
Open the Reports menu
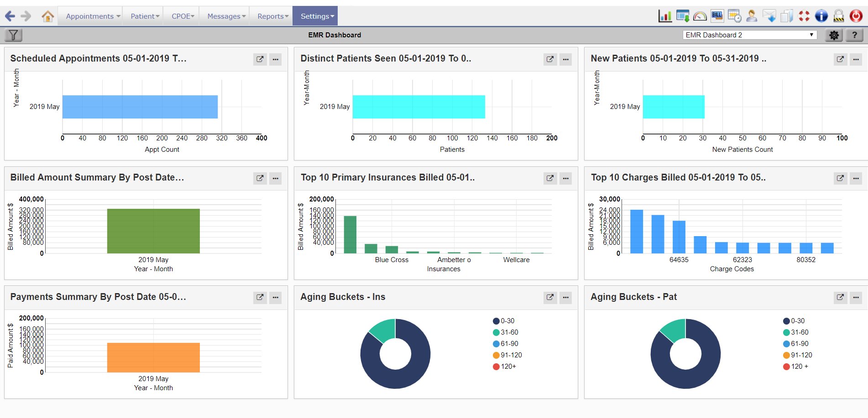[272, 16]
